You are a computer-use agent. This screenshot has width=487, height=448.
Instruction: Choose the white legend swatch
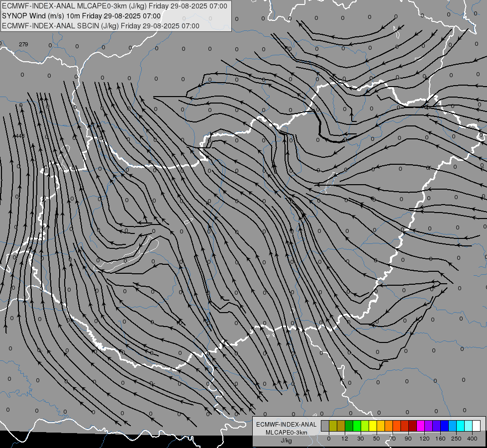click(x=476, y=426)
